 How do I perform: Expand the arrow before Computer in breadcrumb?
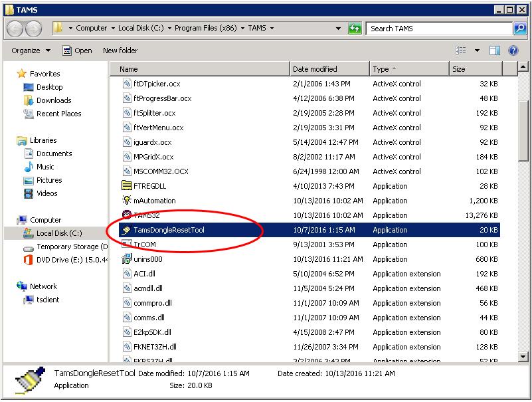tap(70, 28)
